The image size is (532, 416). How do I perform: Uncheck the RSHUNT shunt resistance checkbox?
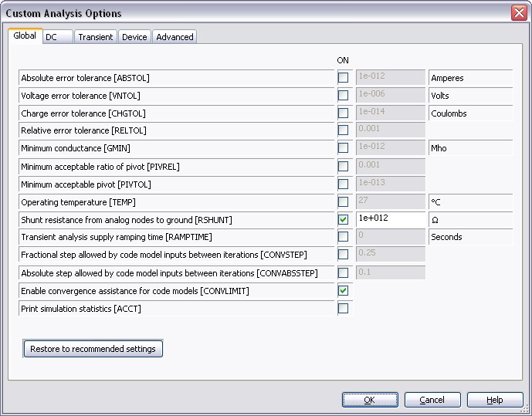click(343, 219)
